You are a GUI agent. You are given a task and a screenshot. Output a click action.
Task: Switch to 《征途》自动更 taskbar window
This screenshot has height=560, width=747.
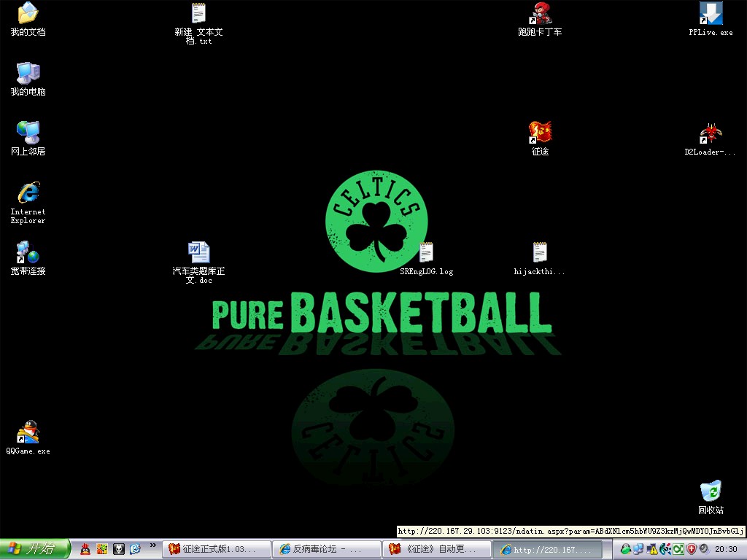(x=437, y=549)
